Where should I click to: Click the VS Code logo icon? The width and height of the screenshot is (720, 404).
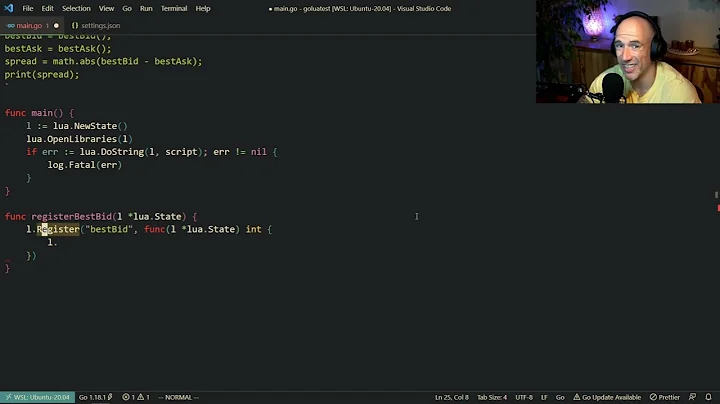(x=9, y=8)
